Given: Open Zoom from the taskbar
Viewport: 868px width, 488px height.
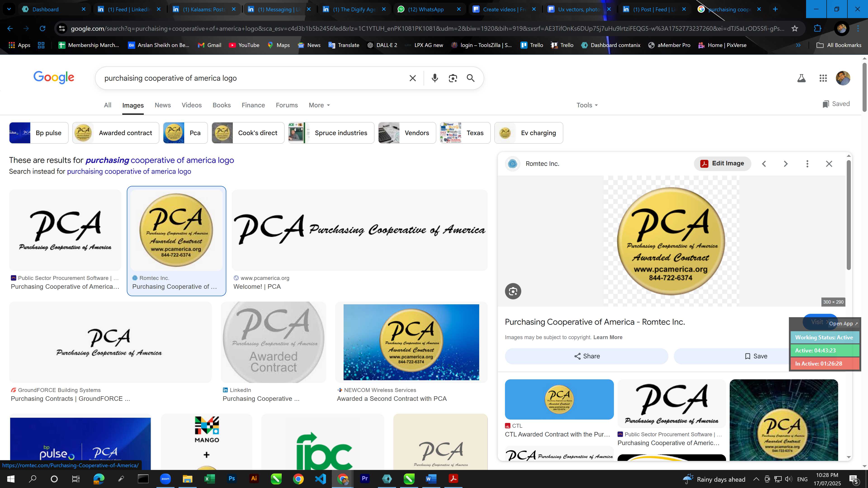Looking at the screenshot, I should [165, 479].
